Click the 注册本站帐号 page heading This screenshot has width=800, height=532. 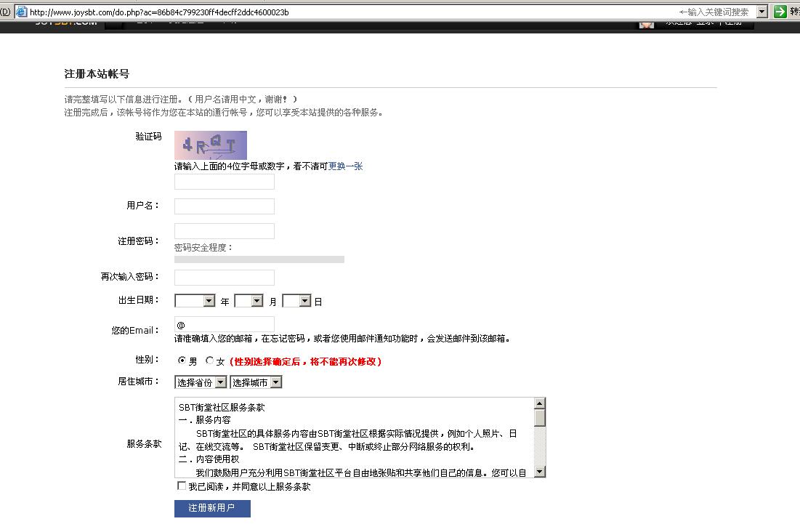pos(97,74)
